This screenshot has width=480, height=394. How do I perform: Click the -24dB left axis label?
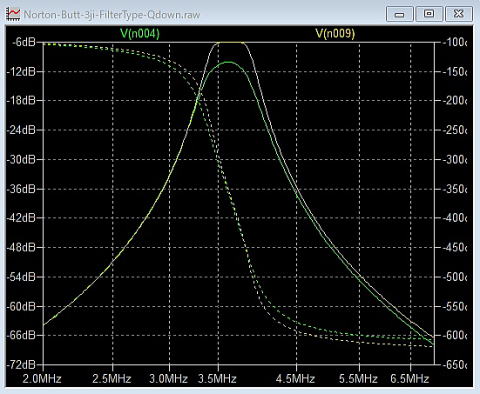point(21,130)
